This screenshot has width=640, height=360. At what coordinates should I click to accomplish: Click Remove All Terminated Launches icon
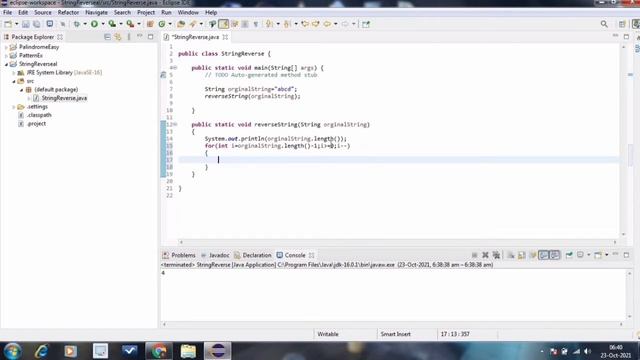[x=496, y=255]
